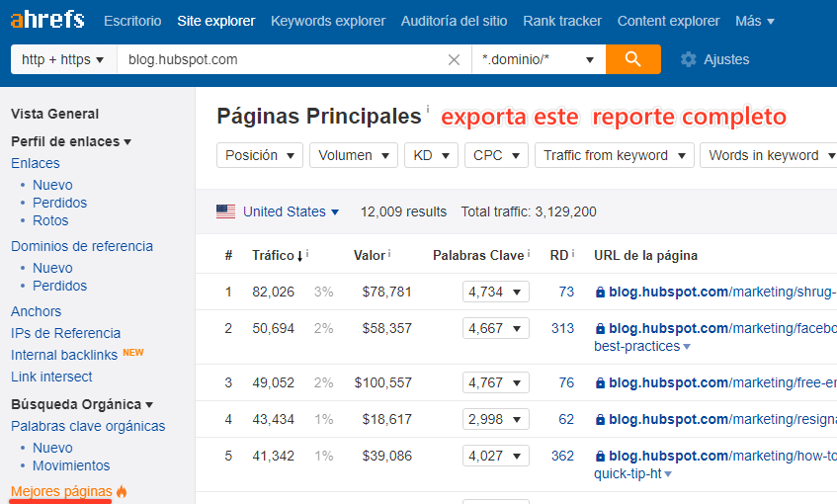Collapse Perfil de enlaces section
The width and height of the screenshot is (837, 504).
point(71,141)
